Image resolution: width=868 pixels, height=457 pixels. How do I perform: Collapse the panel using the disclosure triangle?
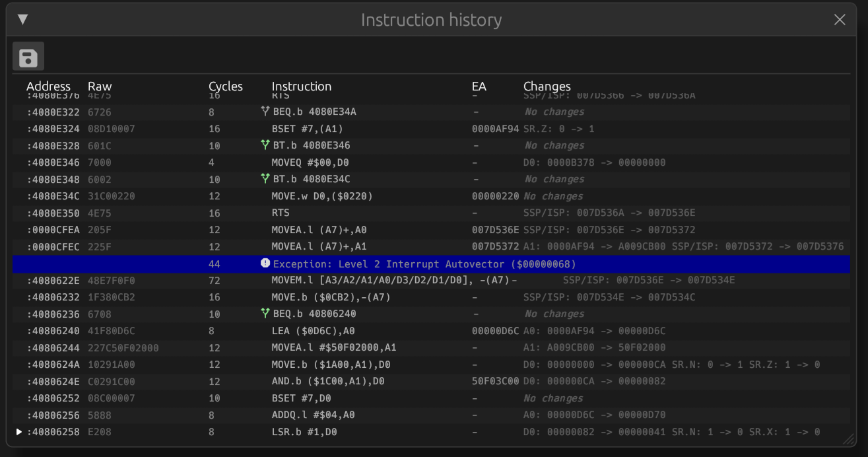[22, 19]
